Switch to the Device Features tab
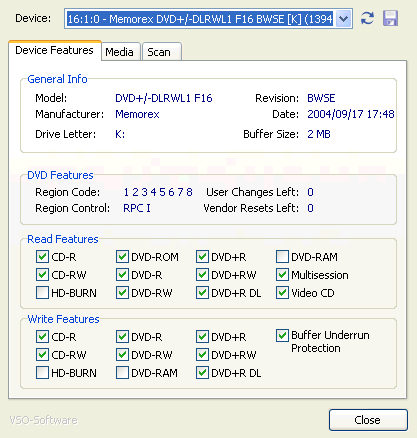Viewport: 417px width, 438px height. [55, 50]
